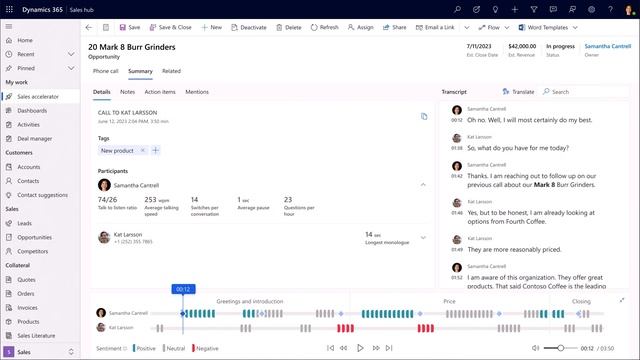This screenshot has width=640, height=360.
Task: Open record in form view icon
Action: click(x=106, y=27)
